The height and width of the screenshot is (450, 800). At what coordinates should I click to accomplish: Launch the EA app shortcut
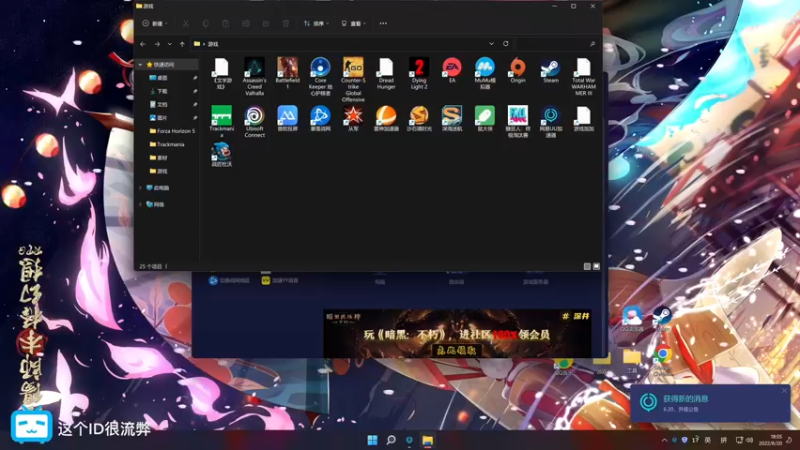coord(452,70)
